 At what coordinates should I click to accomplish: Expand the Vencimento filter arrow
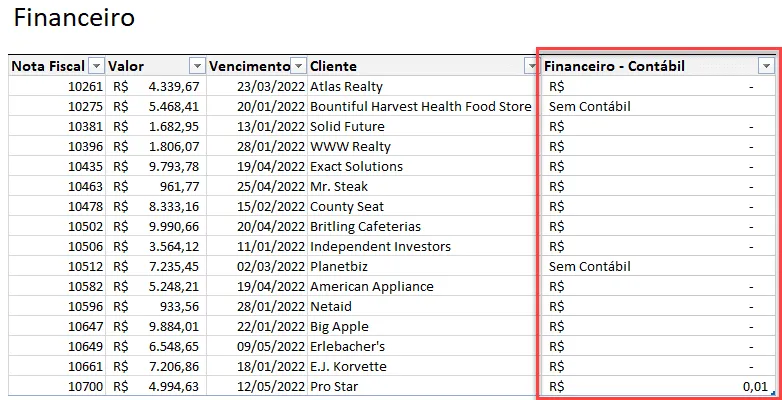298,66
